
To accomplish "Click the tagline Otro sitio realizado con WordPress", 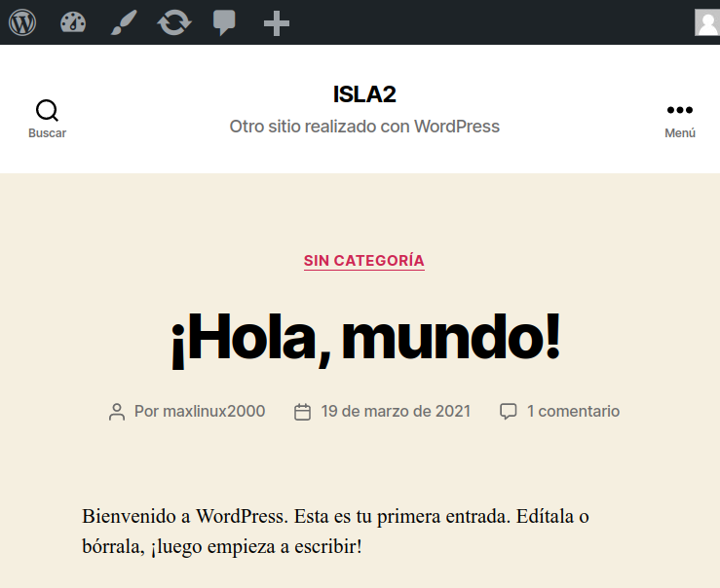I will (364, 127).
